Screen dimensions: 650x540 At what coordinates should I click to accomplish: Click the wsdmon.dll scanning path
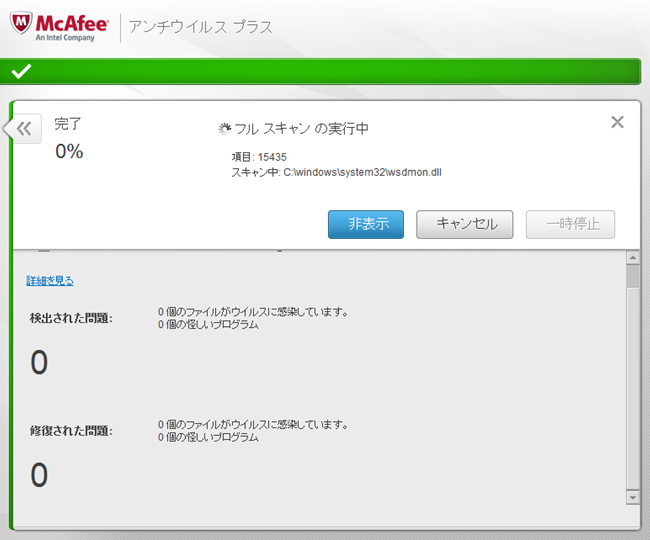[336, 172]
